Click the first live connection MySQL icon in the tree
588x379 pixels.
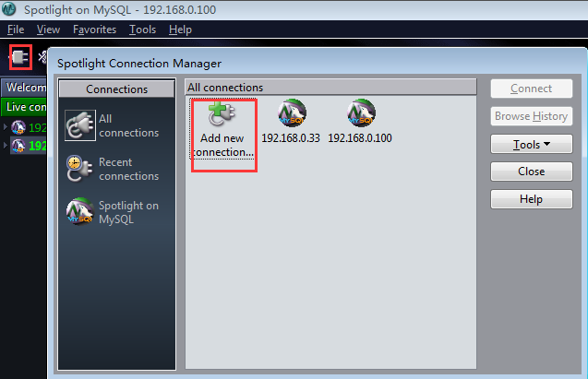click(18, 127)
